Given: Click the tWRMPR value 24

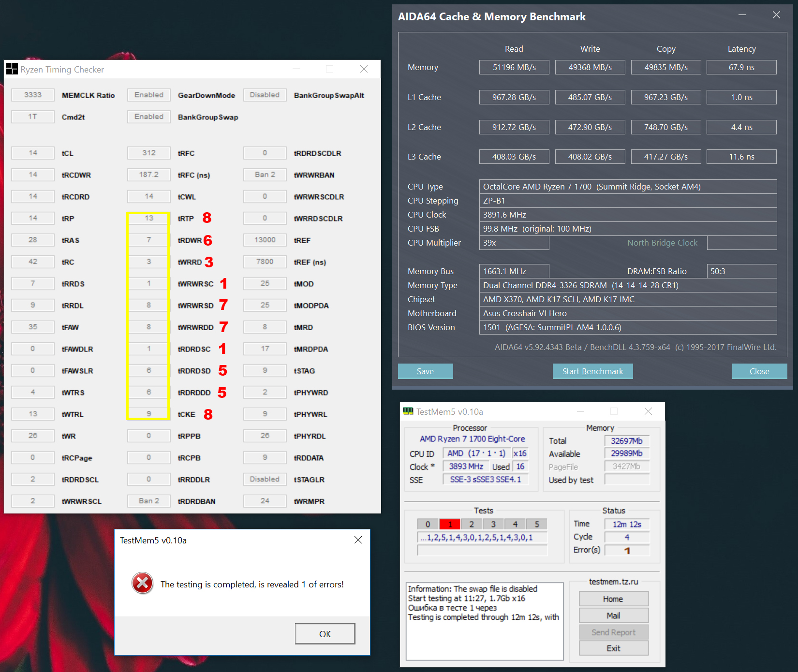Looking at the screenshot, I should point(265,501).
